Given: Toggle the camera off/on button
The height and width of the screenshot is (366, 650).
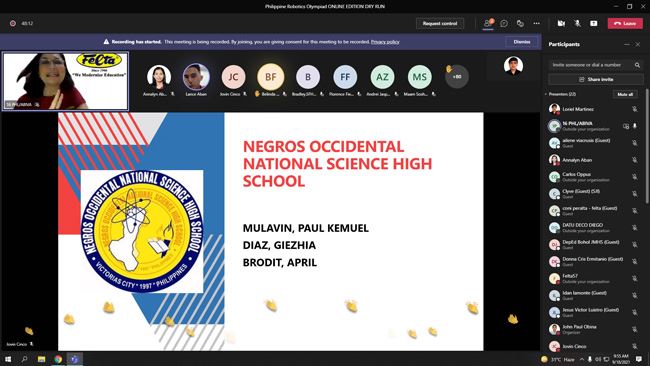Looking at the screenshot, I should 561,24.
